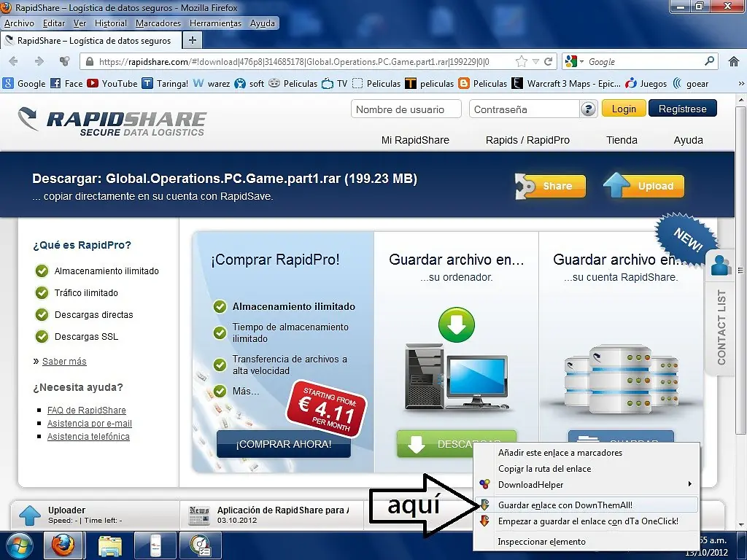This screenshot has height=560, width=747.
Task: Open the Historial menu
Action: pyautogui.click(x=111, y=23)
